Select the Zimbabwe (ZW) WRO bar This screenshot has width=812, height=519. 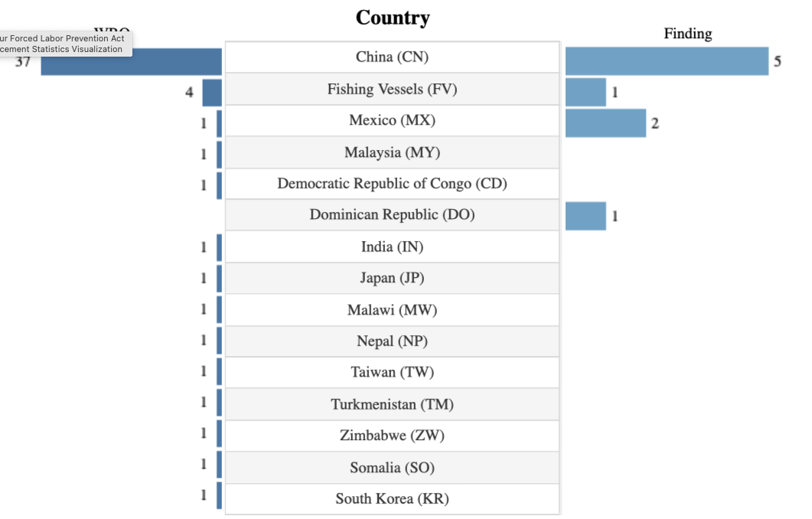tap(219, 433)
